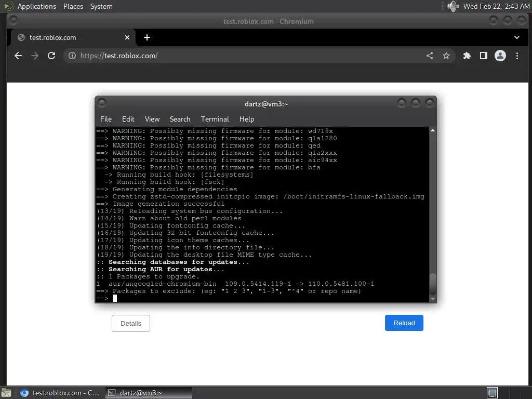Open the terminal Search menu
This screenshot has width=532, height=399.
pos(180,119)
